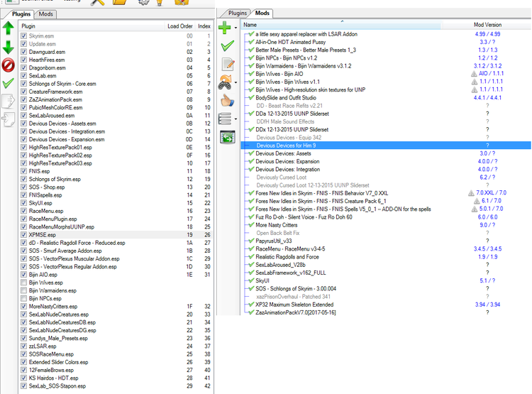The image size is (532, 394).
Task: Toggle the XPMSE.esp plugin checkbox
Action: [x=23, y=235]
